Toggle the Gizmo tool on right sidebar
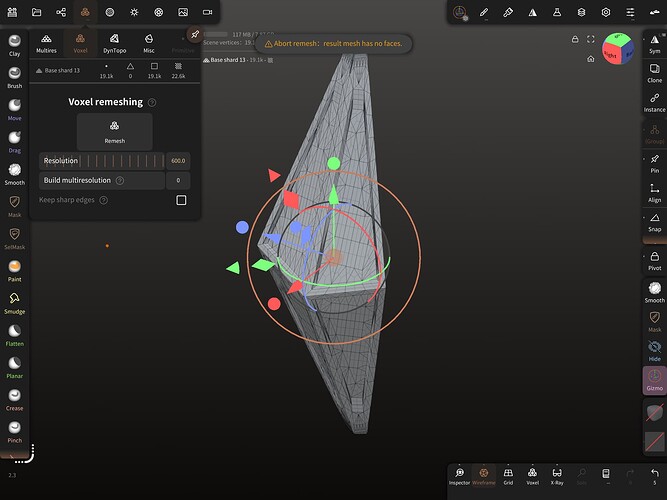Screen dimensions: 667x500 tap(655, 380)
